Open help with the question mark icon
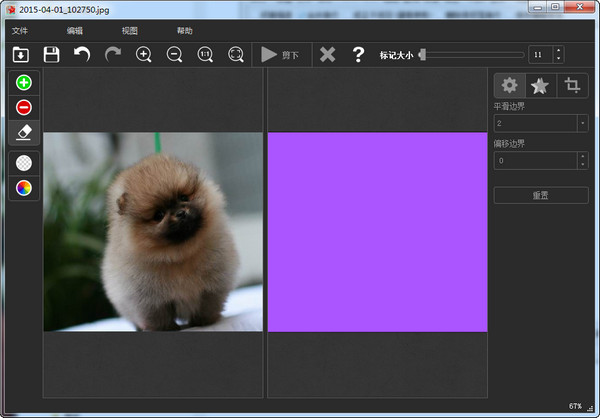Screen dimensions: 600x418 pos(358,54)
